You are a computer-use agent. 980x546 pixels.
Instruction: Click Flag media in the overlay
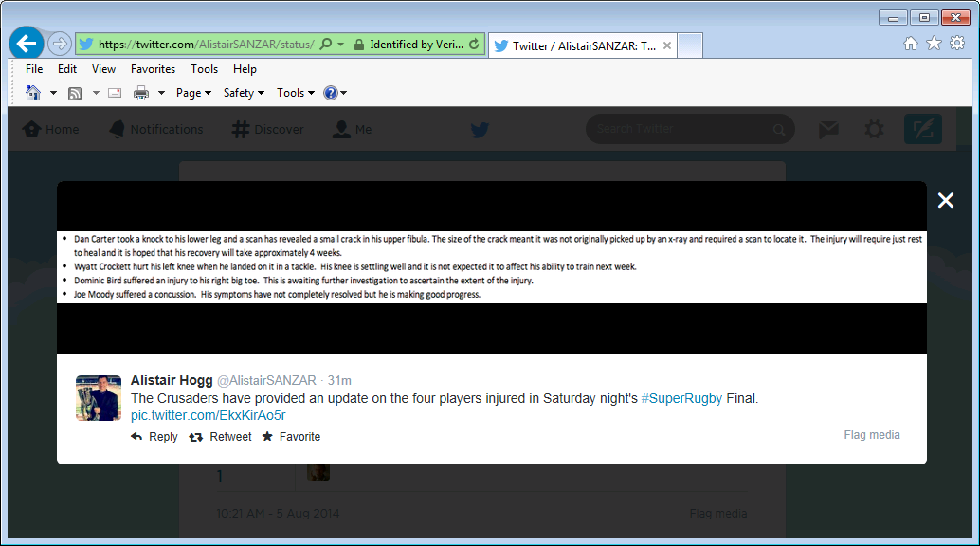(x=872, y=435)
